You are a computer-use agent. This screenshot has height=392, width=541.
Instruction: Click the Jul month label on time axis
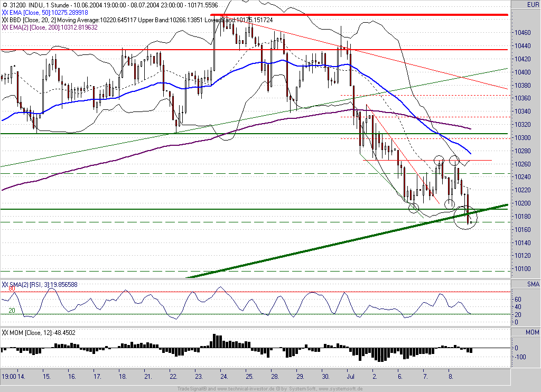tap(351, 377)
